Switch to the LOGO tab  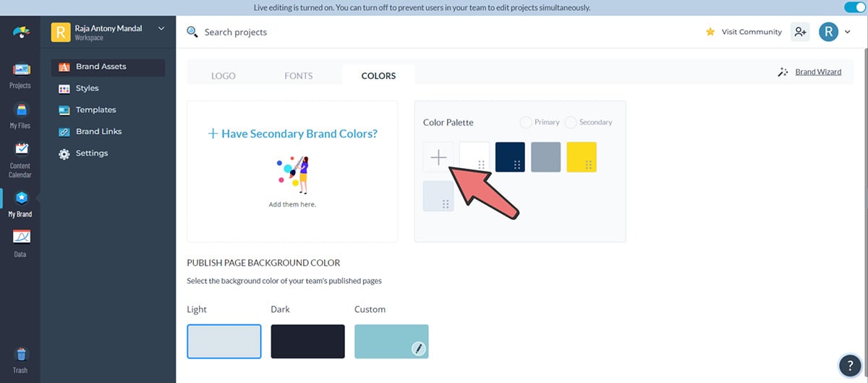click(223, 76)
